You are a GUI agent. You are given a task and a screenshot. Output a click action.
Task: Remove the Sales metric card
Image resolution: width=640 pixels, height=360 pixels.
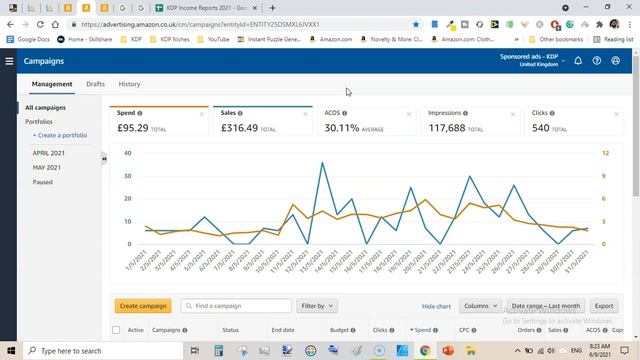tap(305, 114)
